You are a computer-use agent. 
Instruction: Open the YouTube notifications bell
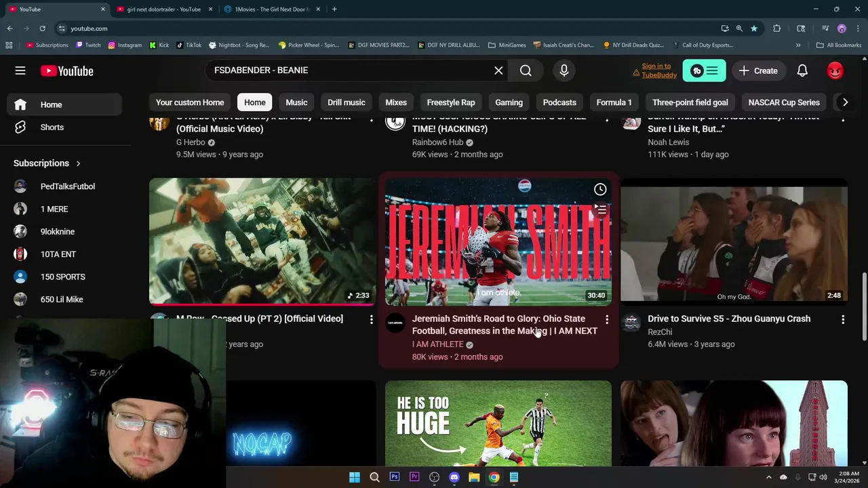tap(802, 70)
